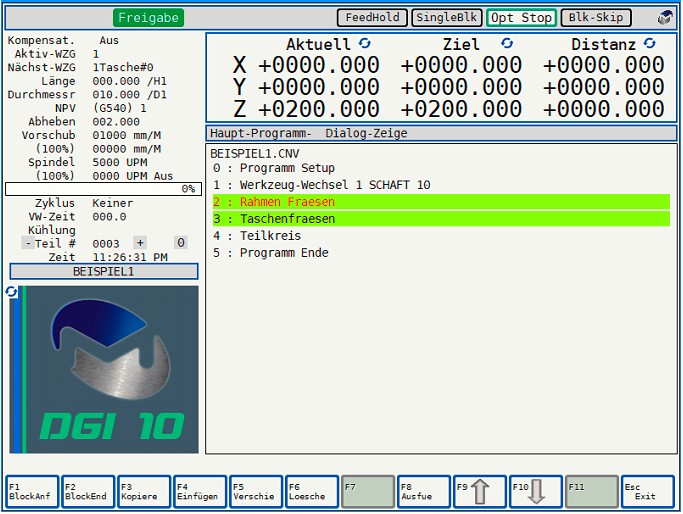Click the green Freigabe button

tap(148, 18)
